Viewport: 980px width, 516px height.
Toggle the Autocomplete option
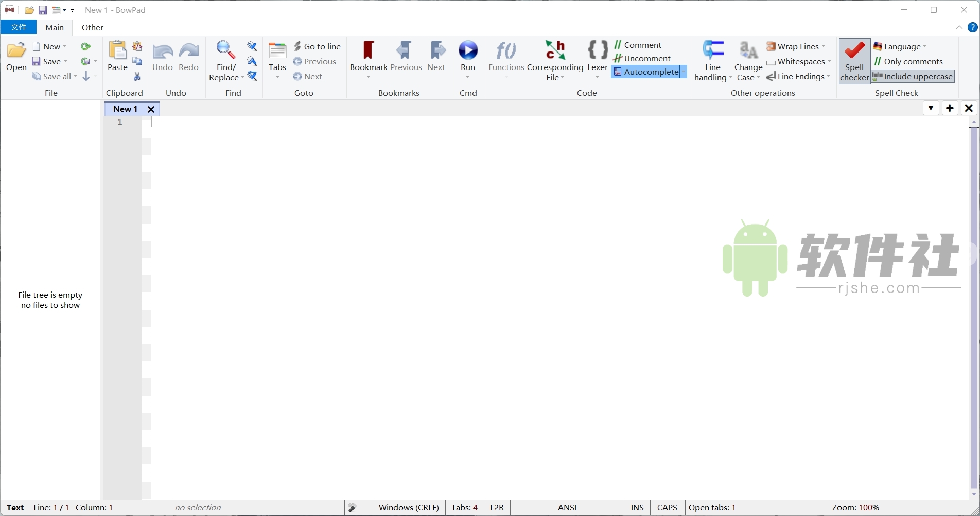(646, 72)
